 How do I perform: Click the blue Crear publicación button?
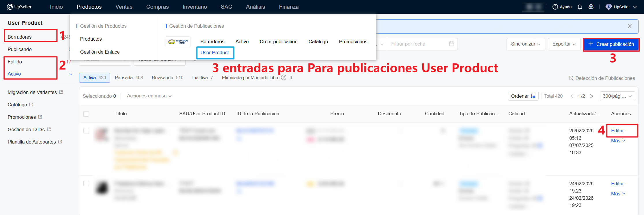coord(611,44)
